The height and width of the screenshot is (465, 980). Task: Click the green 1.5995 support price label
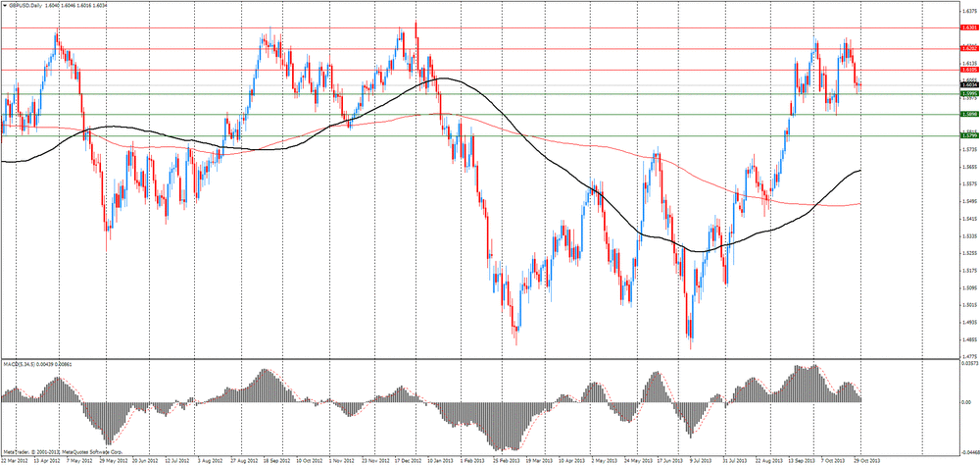pos(970,94)
